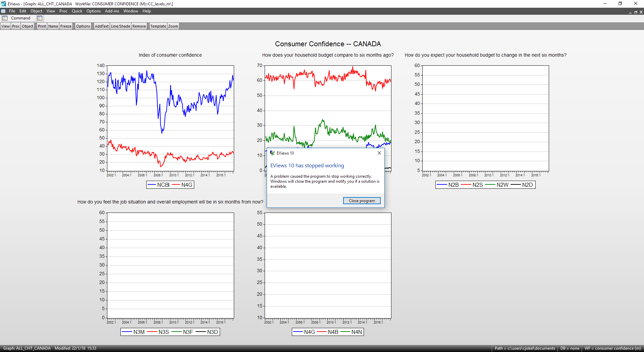
Task: Click N4G legend entry in bottom-middle chart
Action: pyautogui.click(x=304, y=332)
